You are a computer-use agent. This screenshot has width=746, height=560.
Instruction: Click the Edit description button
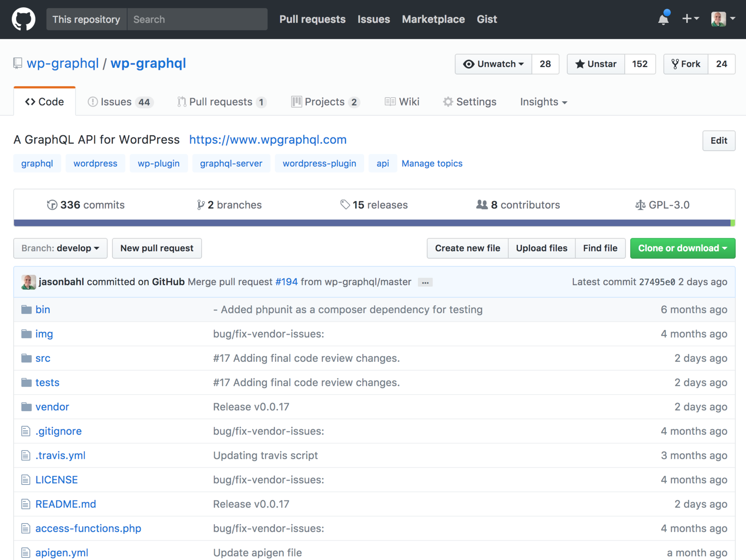[x=719, y=141]
